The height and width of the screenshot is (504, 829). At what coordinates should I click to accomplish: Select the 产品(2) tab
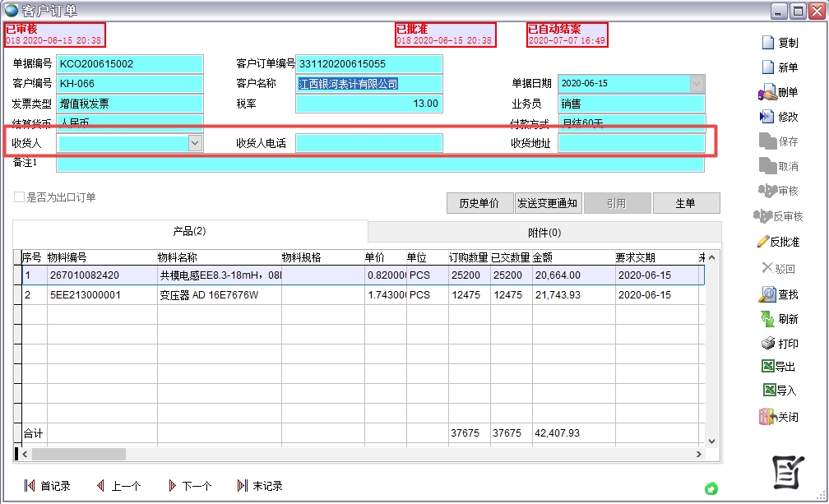(189, 232)
